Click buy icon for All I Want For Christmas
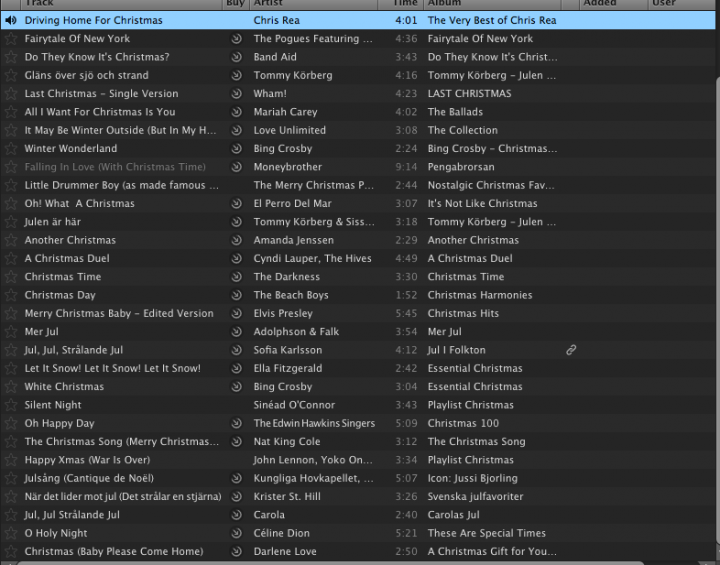This screenshot has height=565, width=720. tap(236, 112)
